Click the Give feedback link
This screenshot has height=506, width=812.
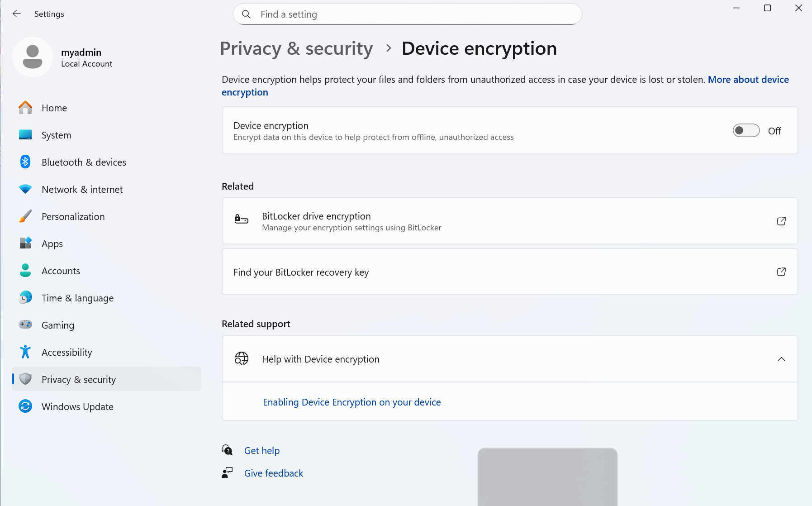(274, 473)
